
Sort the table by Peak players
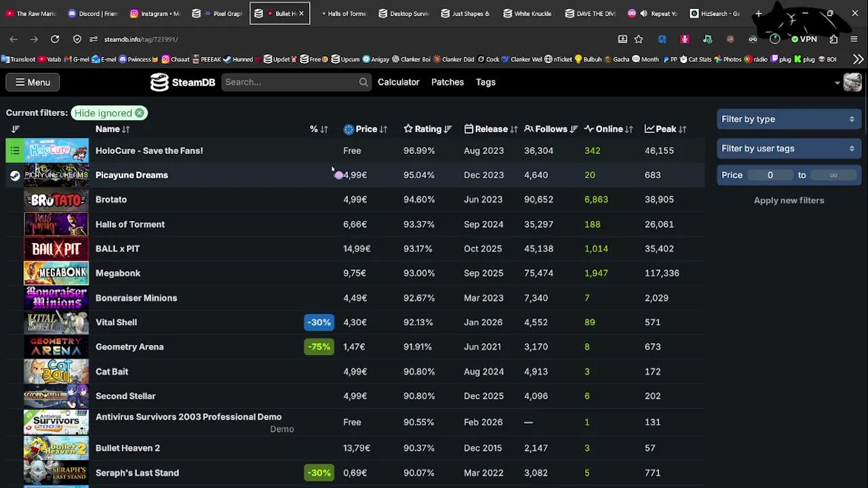pos(666,129)
